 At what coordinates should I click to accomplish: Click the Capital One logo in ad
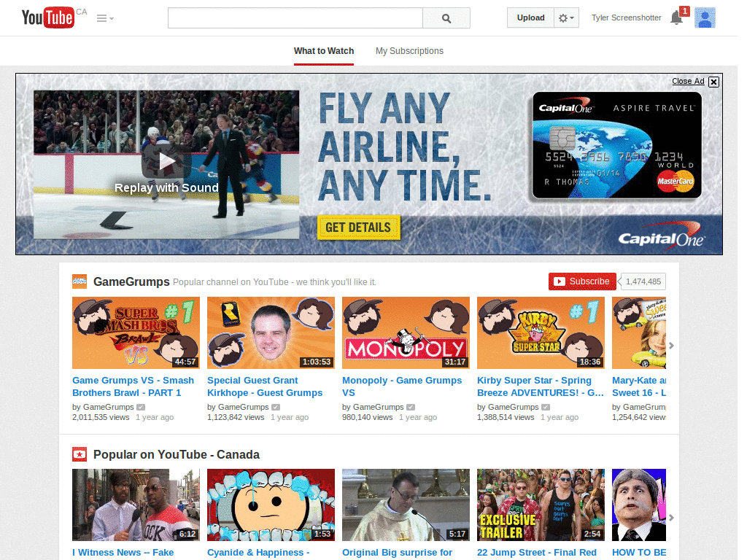660,236
